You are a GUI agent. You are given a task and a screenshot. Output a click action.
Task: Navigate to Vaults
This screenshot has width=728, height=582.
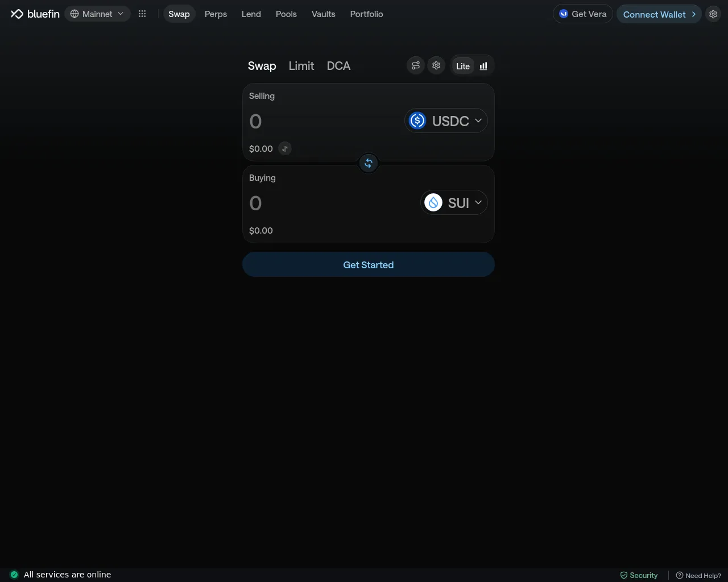pos(323,14)
